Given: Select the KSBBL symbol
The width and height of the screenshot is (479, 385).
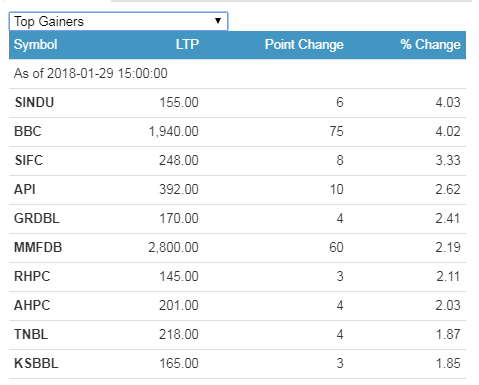Looking at the screenshot, I should click(x=36, y=363).
